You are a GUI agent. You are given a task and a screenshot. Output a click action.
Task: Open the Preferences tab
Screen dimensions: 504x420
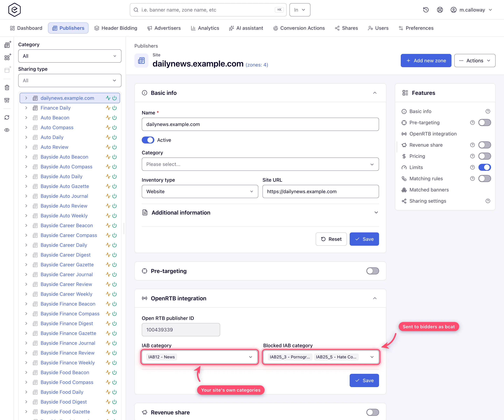416,28
